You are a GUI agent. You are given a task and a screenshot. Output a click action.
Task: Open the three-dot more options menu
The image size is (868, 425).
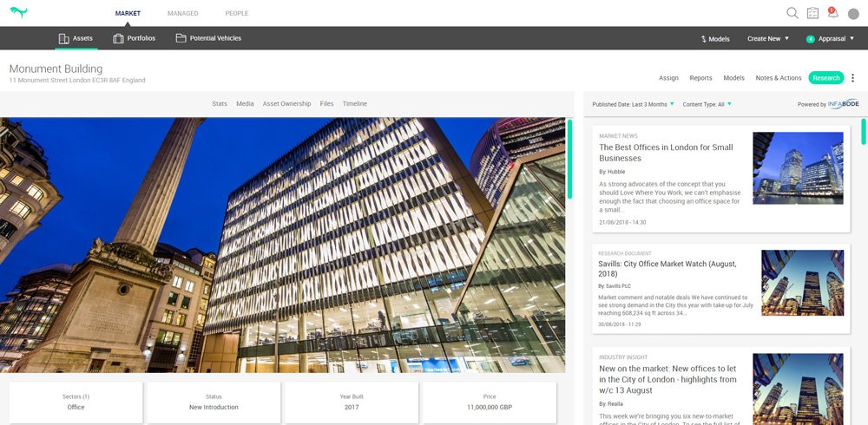tap(852, 78)
